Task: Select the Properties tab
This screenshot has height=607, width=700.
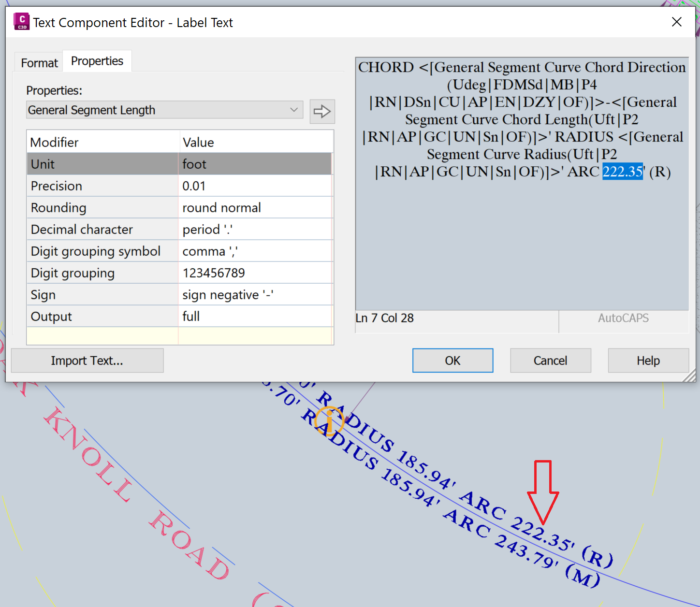Action: tap(97, 60)
